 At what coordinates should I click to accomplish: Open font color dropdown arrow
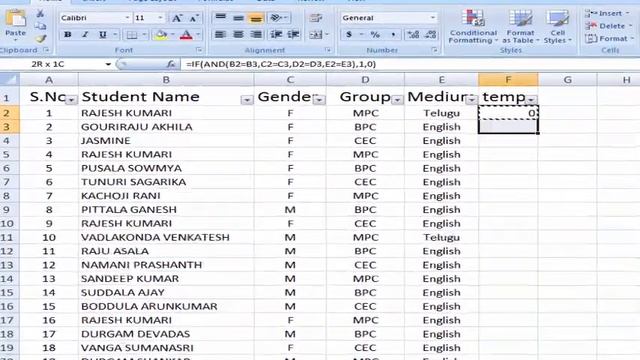pyautogui.click(x=198, y=35)
